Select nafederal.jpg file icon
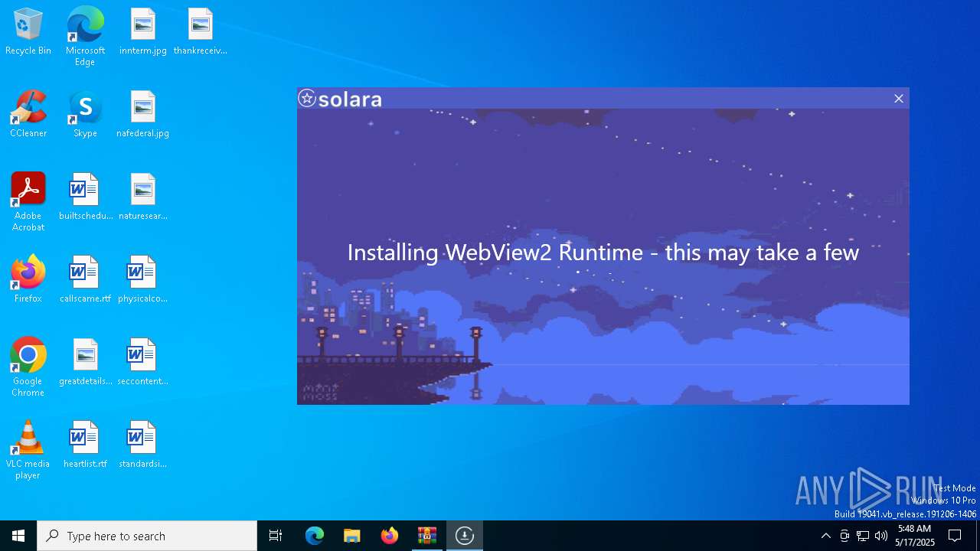This screenshot has height=551, width=980. tap(143, 114)
